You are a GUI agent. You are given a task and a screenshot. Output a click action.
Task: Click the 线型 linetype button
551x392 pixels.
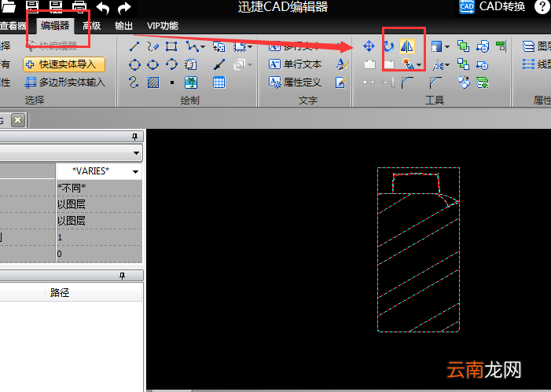(x=537, y=64)
